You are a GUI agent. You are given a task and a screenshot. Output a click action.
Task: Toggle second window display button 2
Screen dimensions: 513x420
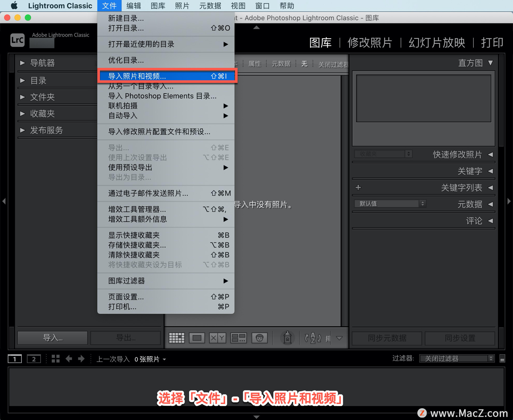click(x=34, y=359)
